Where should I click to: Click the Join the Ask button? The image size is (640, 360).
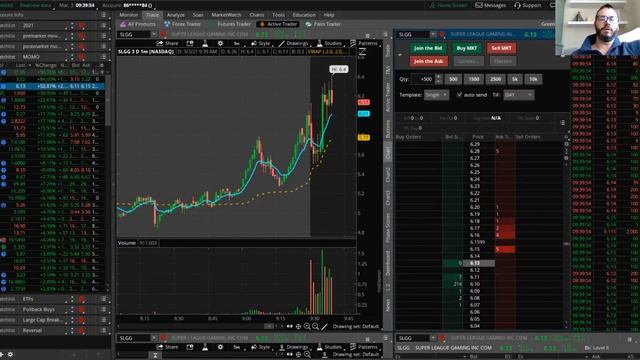click(x=429, y=61)
